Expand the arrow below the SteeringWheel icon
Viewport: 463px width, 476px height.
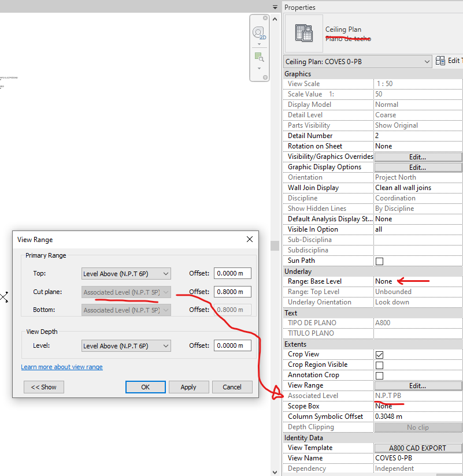point(259,44)
